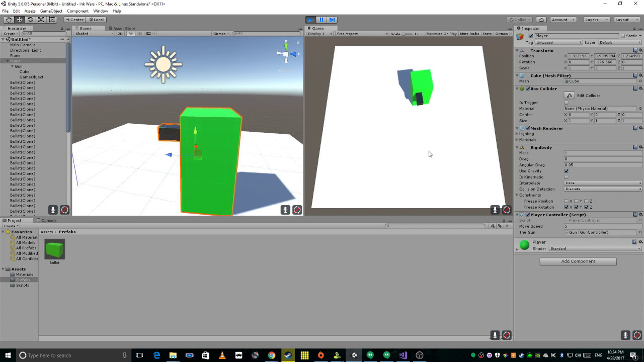644x362 pixels.
Task: Adjust the Game view Scale slider
Action: coord(407,34)
